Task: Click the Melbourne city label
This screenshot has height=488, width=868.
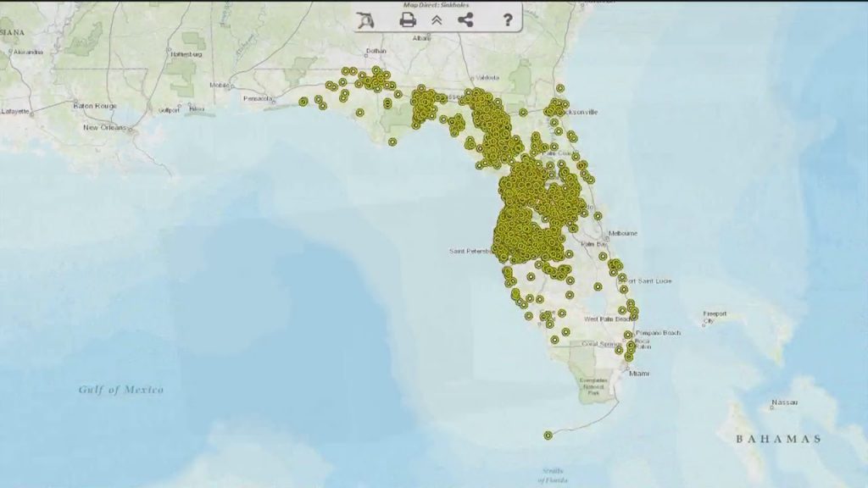Action: (x=622, y=233)
